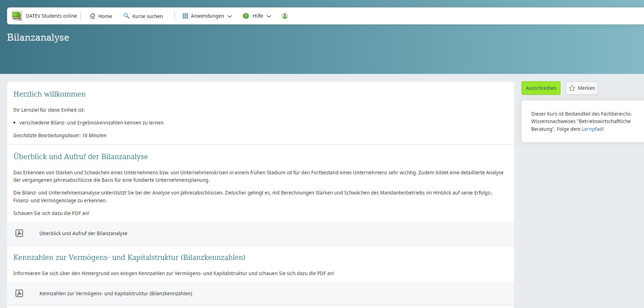Click the Merken button
Screen dimensions: 644x308
click(x=582, y=88)
